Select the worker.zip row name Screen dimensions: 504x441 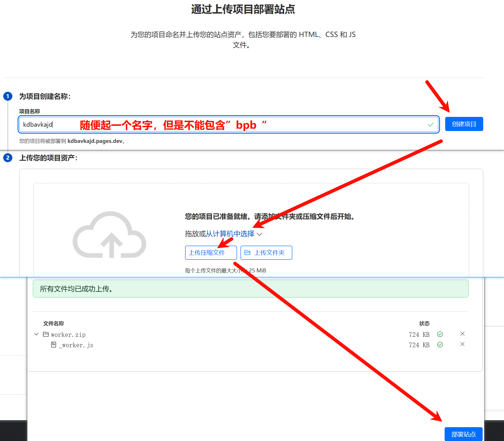(68, 335)
